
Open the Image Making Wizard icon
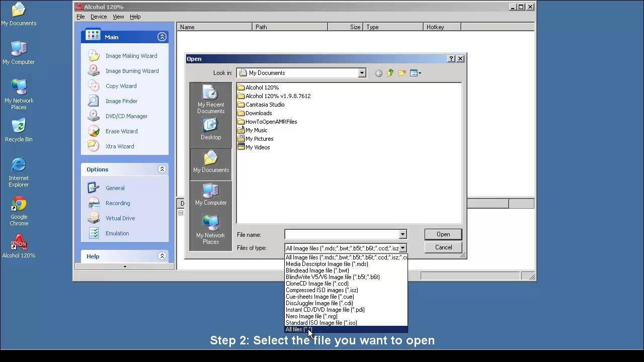[94, 56]
